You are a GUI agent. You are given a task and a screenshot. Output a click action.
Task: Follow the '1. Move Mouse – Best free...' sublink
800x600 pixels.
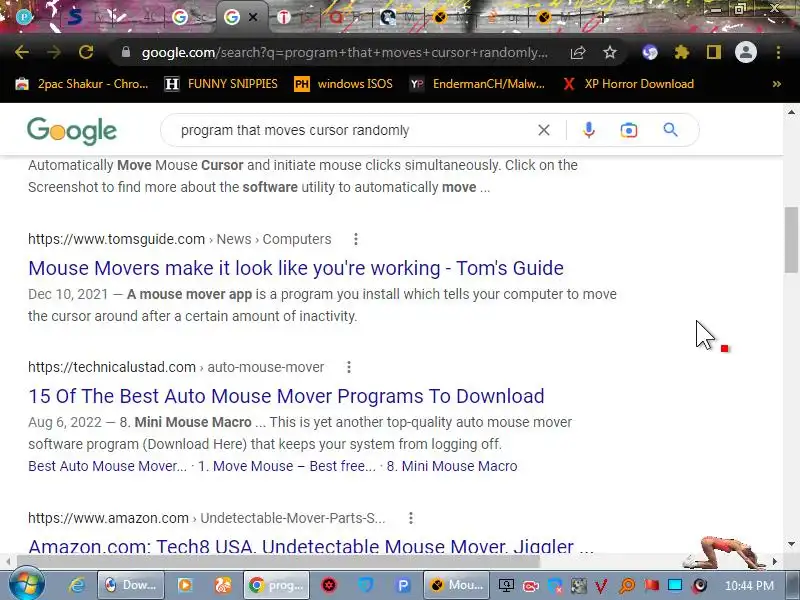tap(287, 466)
